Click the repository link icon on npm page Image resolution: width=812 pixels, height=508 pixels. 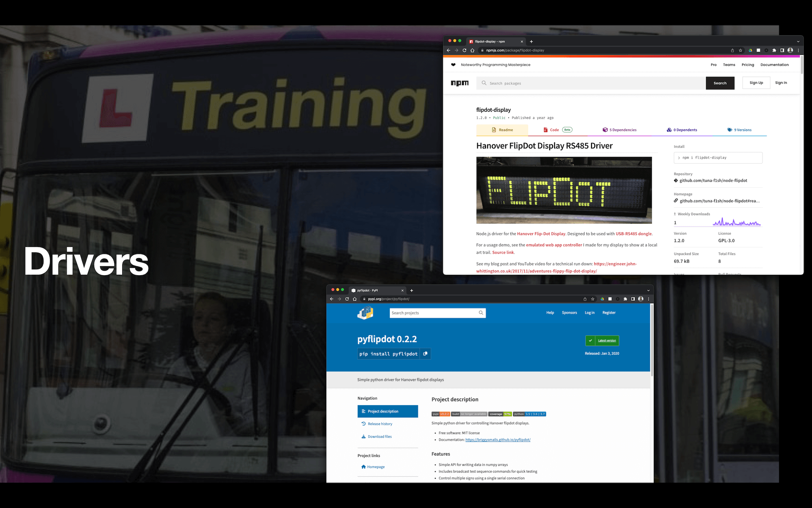point(676,180)
